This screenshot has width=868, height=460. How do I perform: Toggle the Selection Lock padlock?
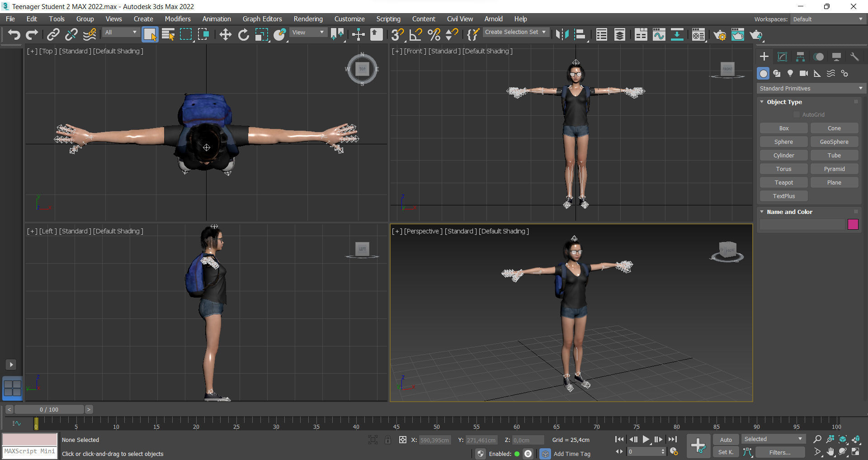pos(388,440)
